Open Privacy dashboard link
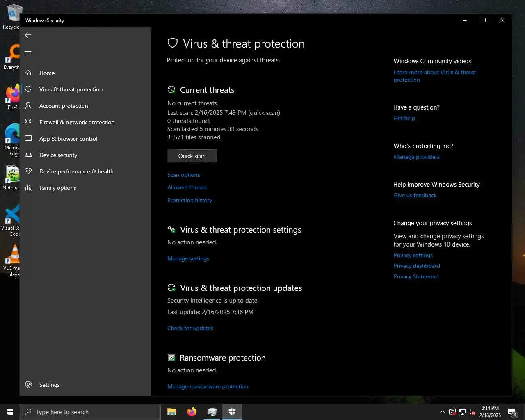This screenshot has height=420, width=525. [x=417, y=266]
